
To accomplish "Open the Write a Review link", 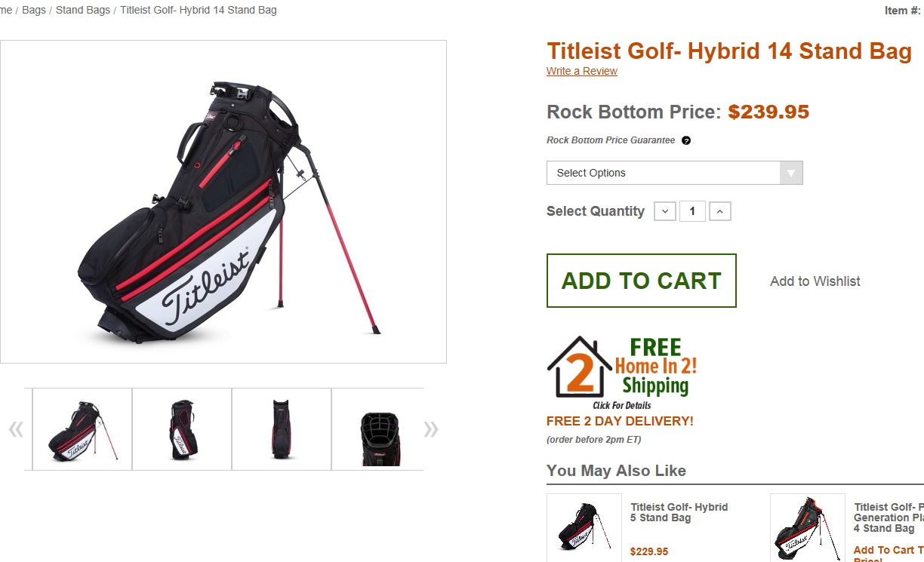I will tap(582, 71).
